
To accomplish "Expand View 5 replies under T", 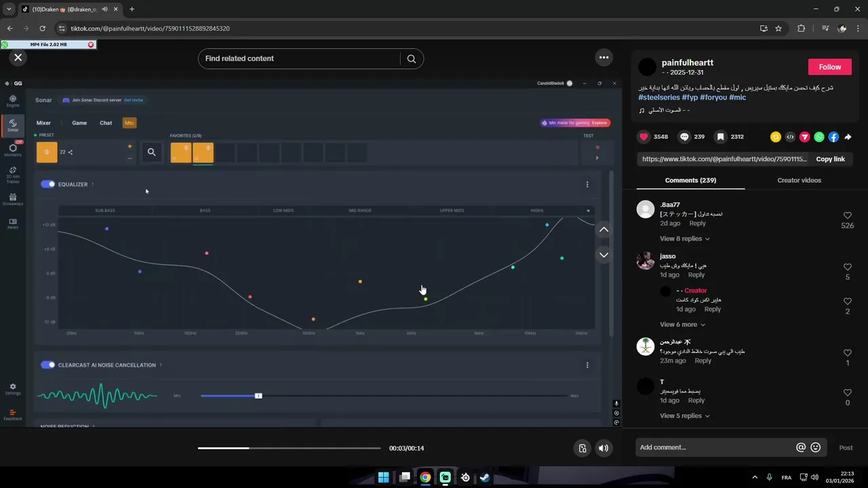I will (x=684, y=416).
